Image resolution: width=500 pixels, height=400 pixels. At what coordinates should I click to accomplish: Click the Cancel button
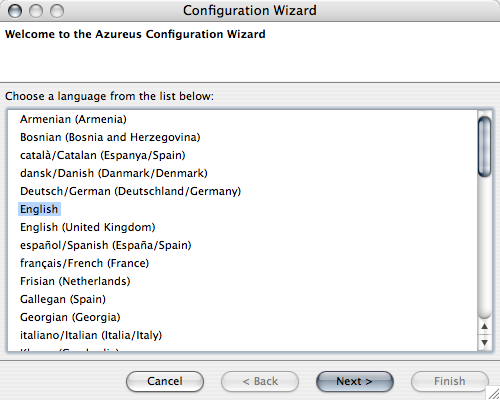coord(165,381)
